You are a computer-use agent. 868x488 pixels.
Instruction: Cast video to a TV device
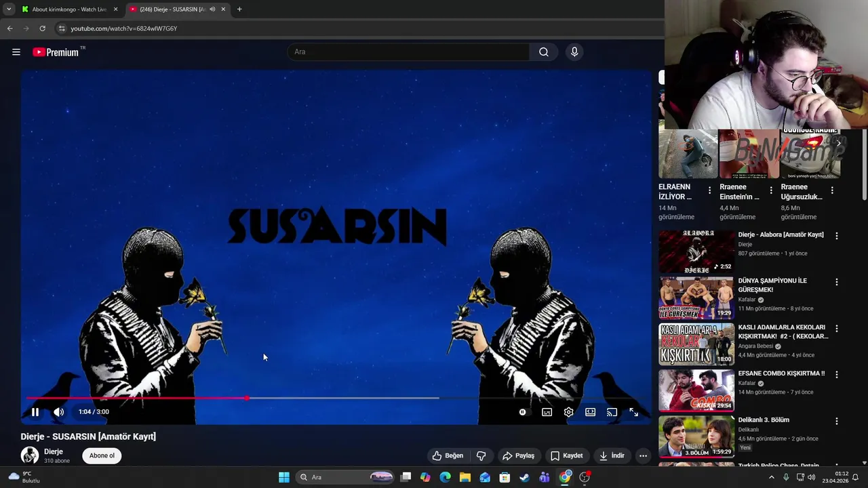pyautogui.click(x=612, y=411)
